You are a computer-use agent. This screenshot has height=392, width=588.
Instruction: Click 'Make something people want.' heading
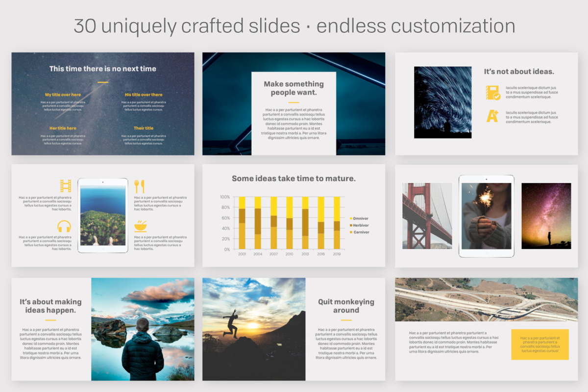point(294,88)
